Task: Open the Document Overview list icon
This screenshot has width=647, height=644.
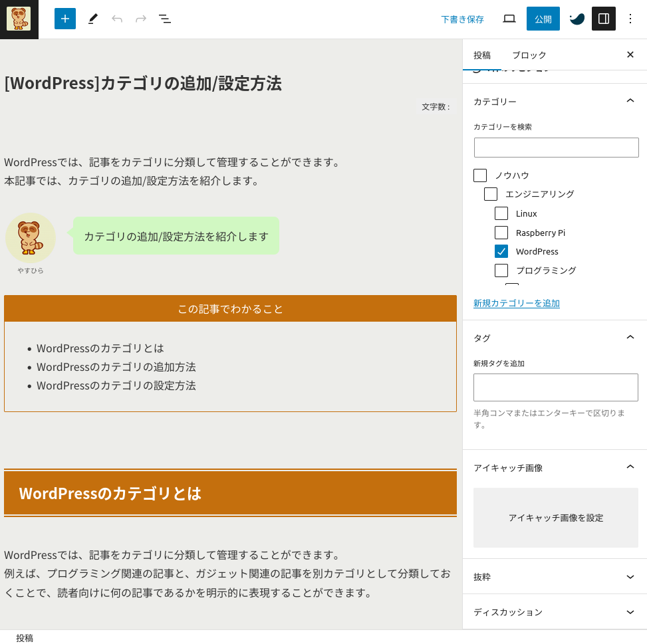Action: pyautogui.click(x=165, y=19)
